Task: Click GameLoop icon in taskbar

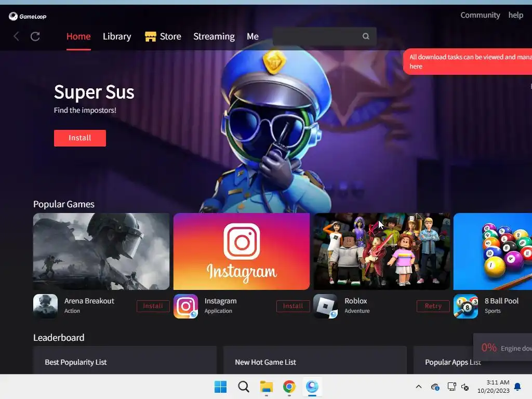Action: (312, 387)
